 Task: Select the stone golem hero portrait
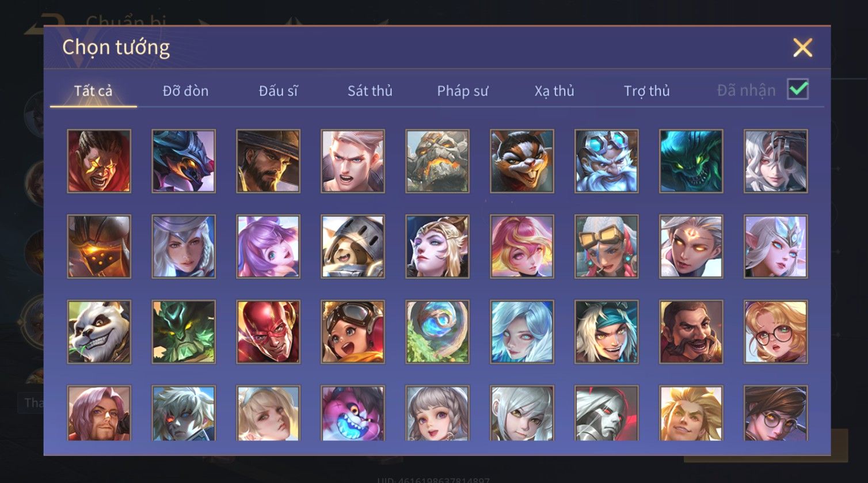coord(437,161)
